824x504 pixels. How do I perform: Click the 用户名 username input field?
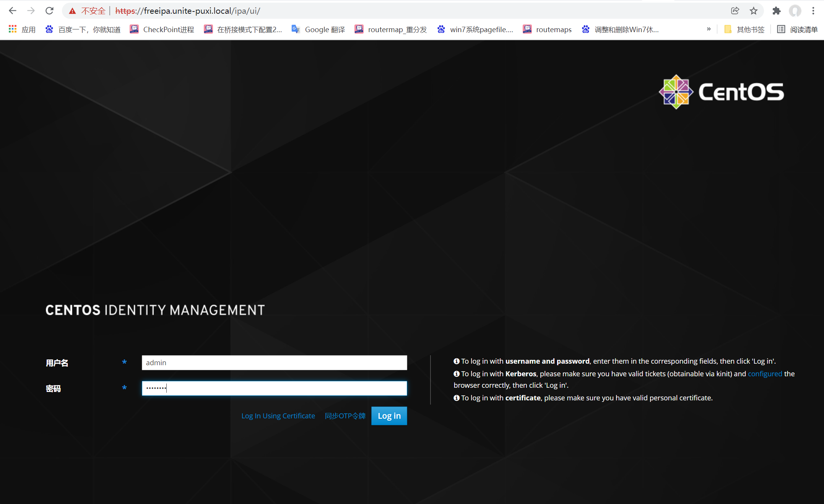click(274, 363)
